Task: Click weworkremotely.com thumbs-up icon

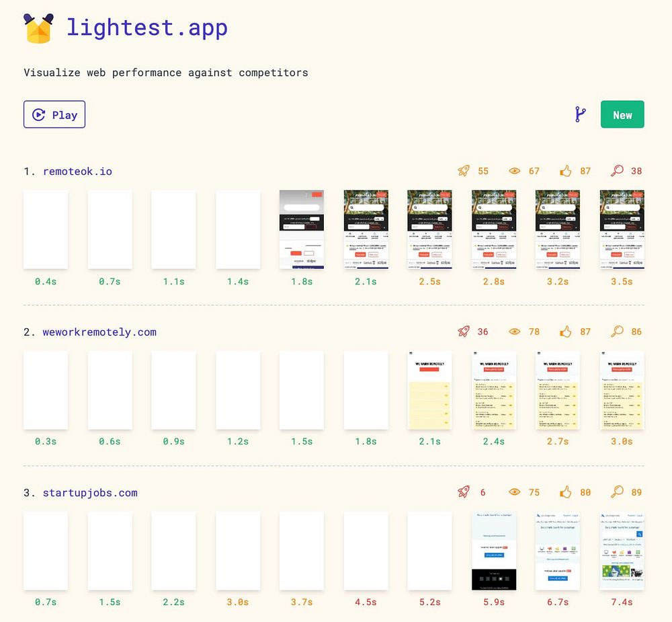Action: click(x=566, y=332)
